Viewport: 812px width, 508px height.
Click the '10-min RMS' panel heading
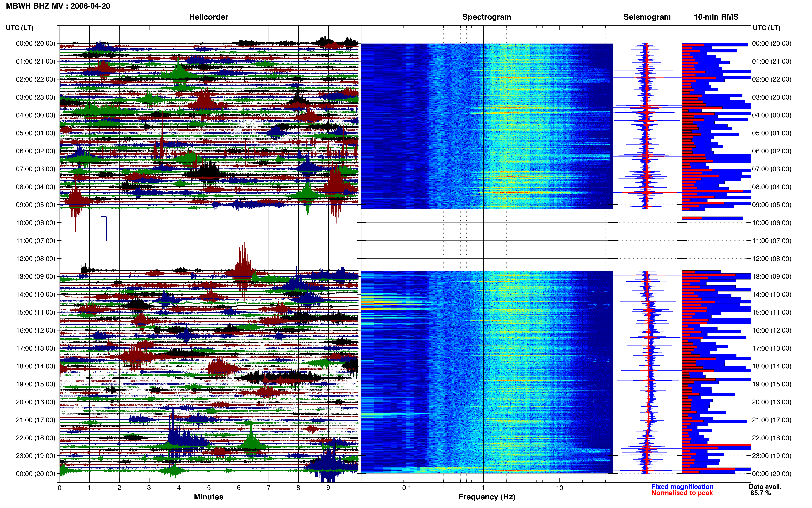pyautogui.click(x=716, y=17)
